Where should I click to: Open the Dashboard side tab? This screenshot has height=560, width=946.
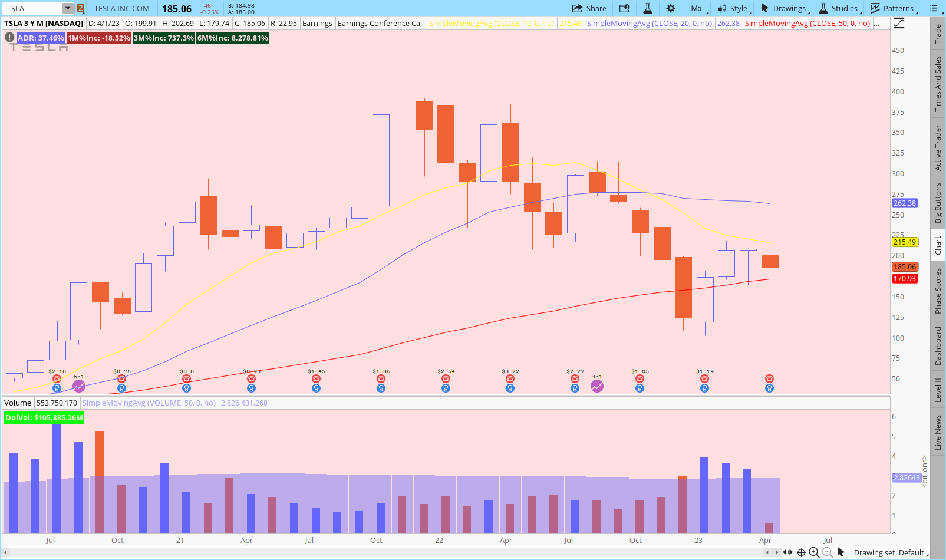coord(938,346)
